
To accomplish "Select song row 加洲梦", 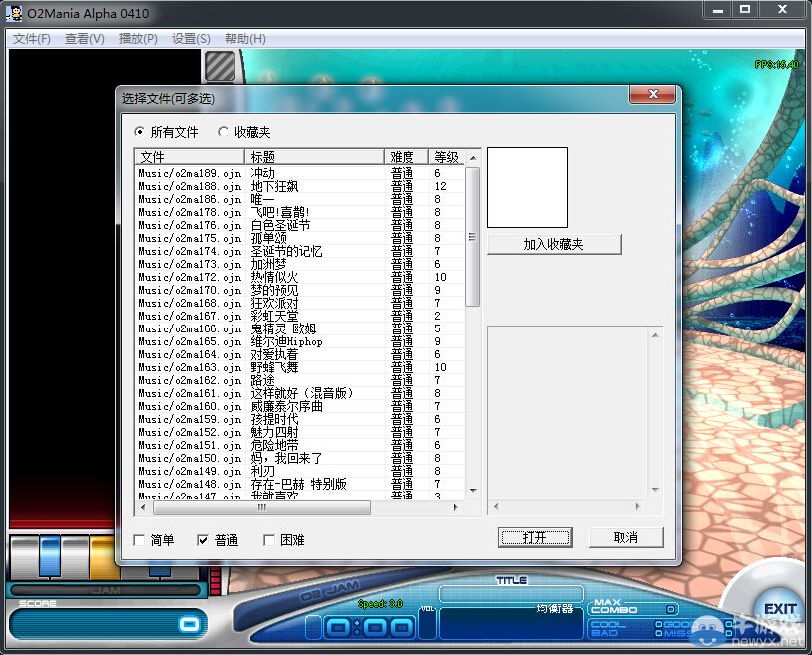I will pyautogui.click(x=301, y=264).
